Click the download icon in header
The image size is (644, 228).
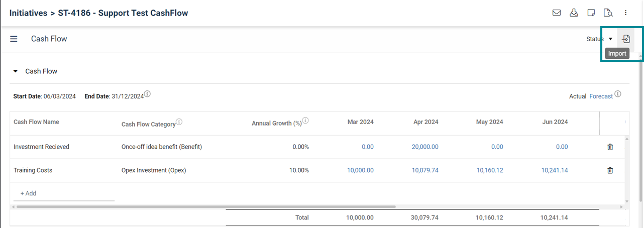click(x=574, y=13)
